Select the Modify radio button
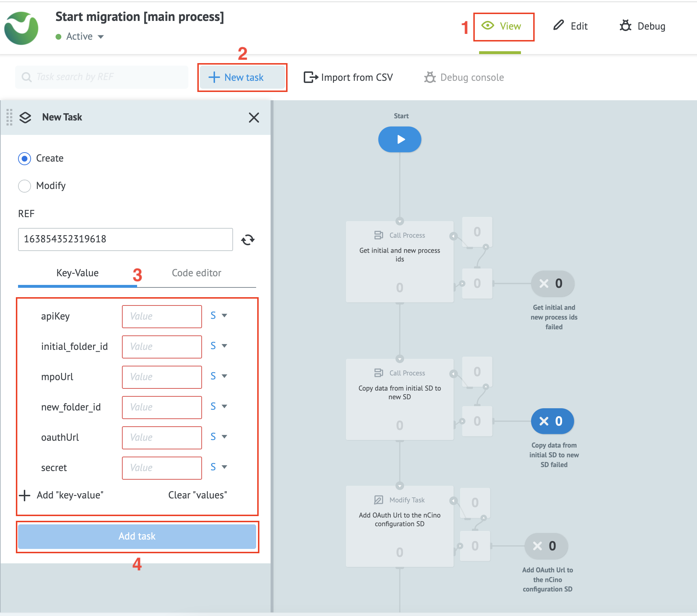The image size is (697, 616). pos(25,186)
